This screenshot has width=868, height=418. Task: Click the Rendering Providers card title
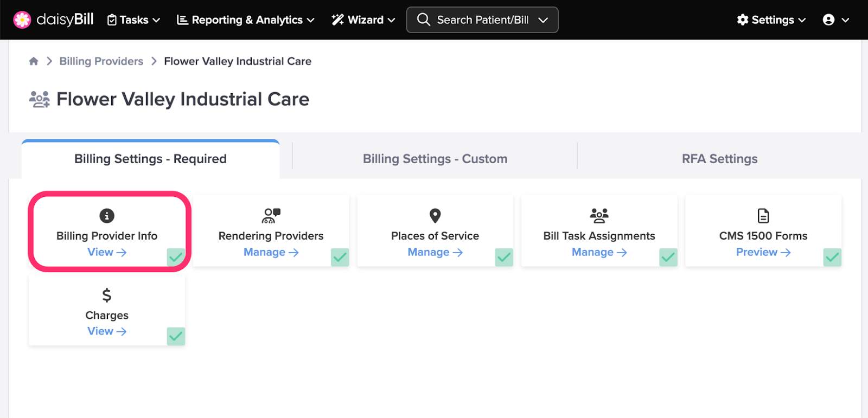point(271,236)
